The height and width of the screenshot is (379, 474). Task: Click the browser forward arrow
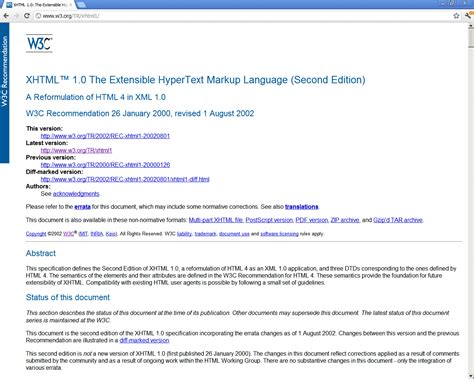click(16, 16)
